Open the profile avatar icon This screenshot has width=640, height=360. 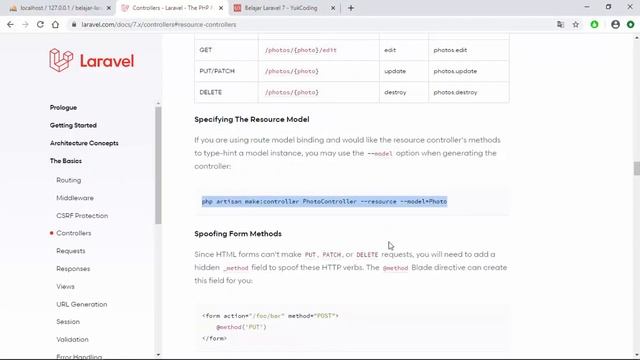click(x=616, y=24)
